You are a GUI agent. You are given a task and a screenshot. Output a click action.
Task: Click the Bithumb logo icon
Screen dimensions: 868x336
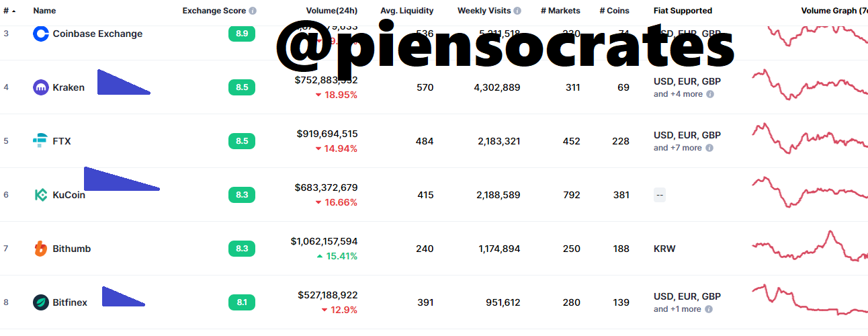pos(41,249)
